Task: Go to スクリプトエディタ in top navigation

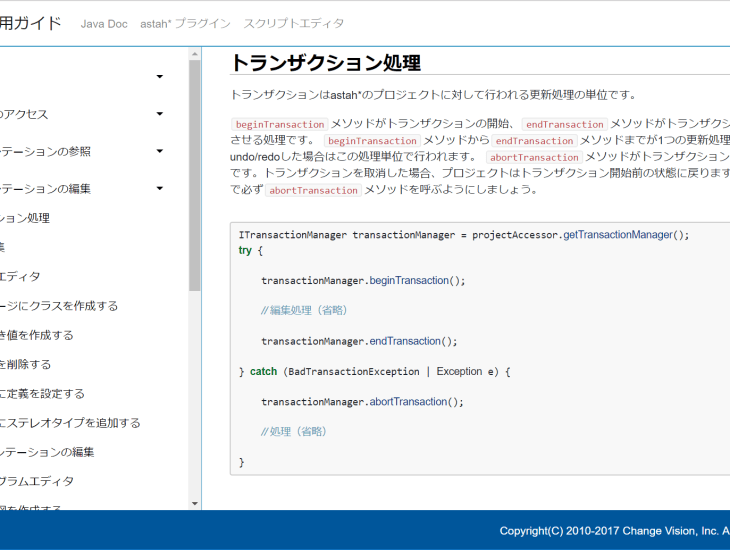Action: (294, 24)
